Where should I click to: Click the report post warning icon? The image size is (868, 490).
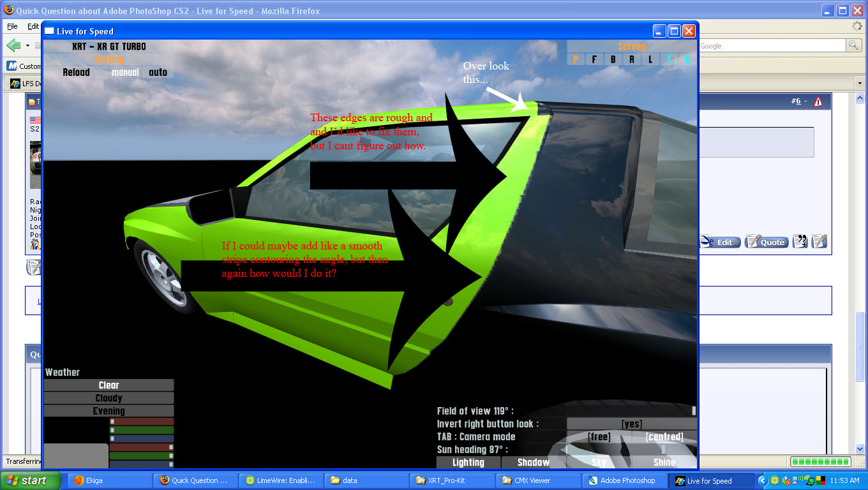[x=818, y=101]
